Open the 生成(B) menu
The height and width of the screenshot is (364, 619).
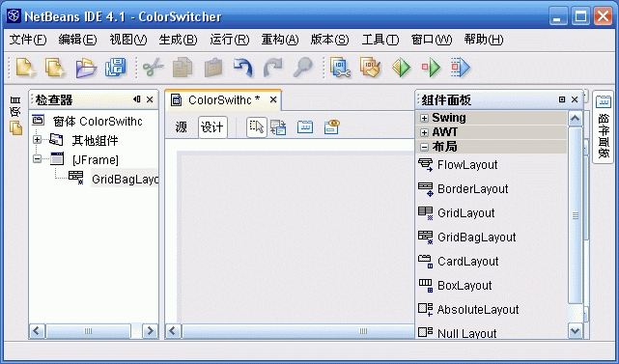[x=178, y=40]
